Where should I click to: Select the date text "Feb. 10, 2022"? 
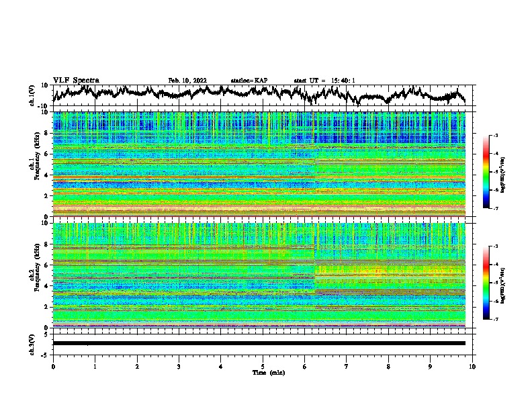(x=187, y=81)
